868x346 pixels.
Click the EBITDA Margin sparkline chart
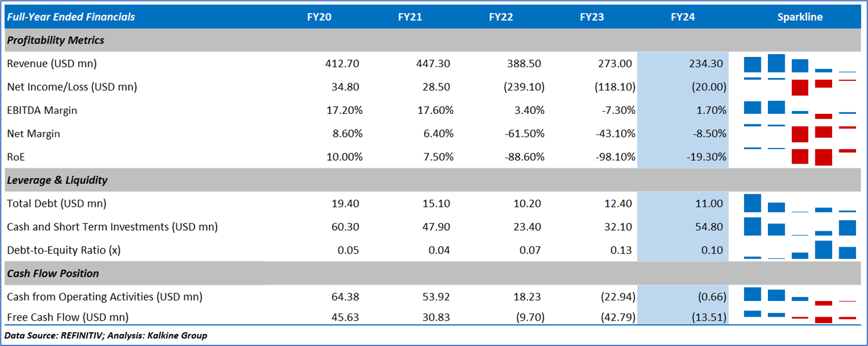point(800,110)
